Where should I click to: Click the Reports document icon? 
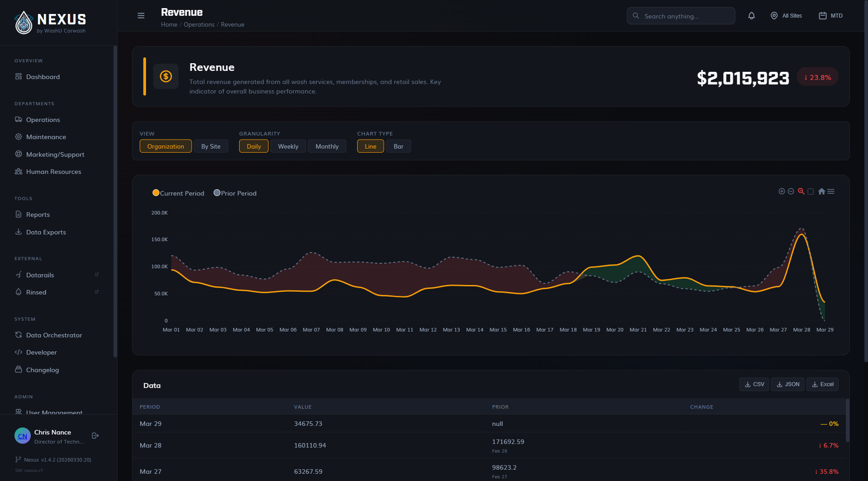click(x=19, y=215)
